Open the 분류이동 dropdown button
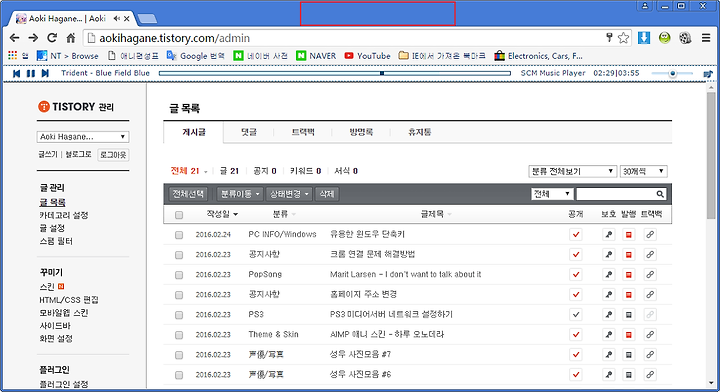Image resolution: width=720 pixels, height=392 pixels. [240, 194]
